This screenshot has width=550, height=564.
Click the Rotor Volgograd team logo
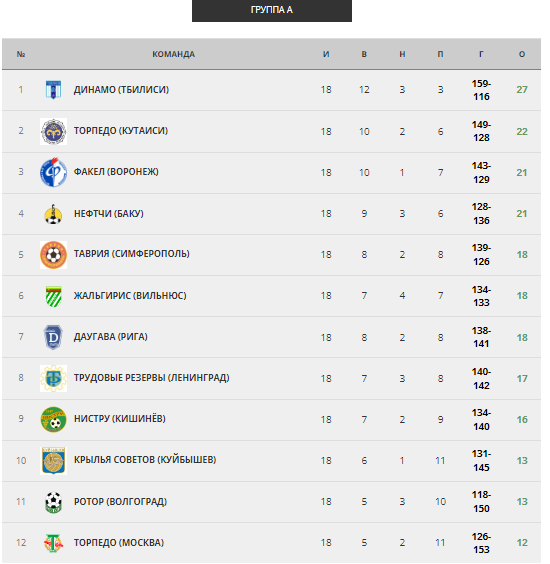click(53, 502)
